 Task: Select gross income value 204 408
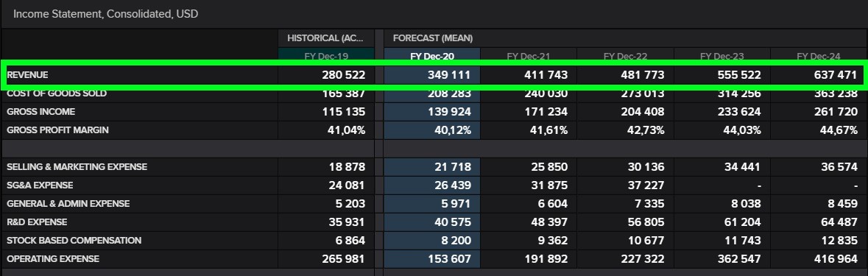click(x=643, y=112)
